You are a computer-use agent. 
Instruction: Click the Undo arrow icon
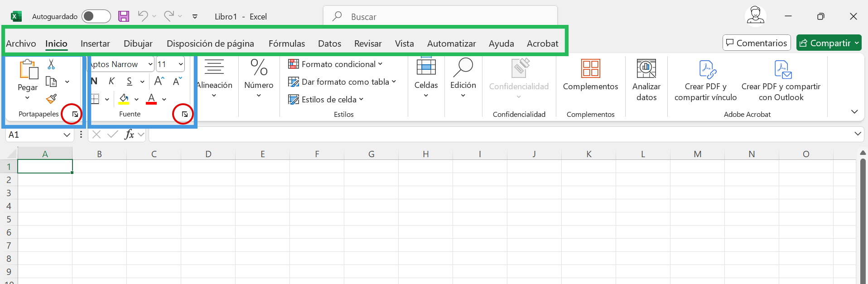click(x=143, y=16)
